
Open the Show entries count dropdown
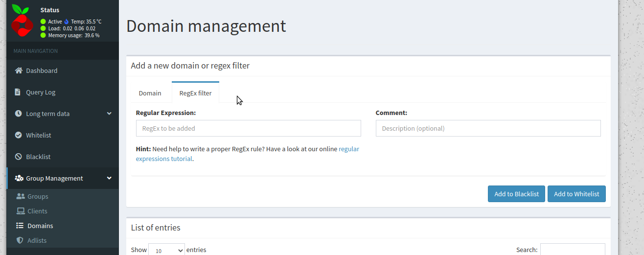click(x=166, y=250)
